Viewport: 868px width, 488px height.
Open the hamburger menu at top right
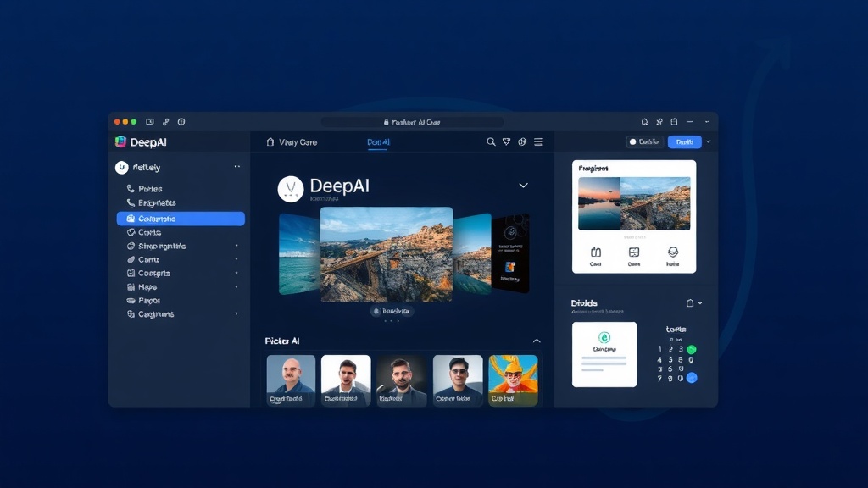(539, 142)
